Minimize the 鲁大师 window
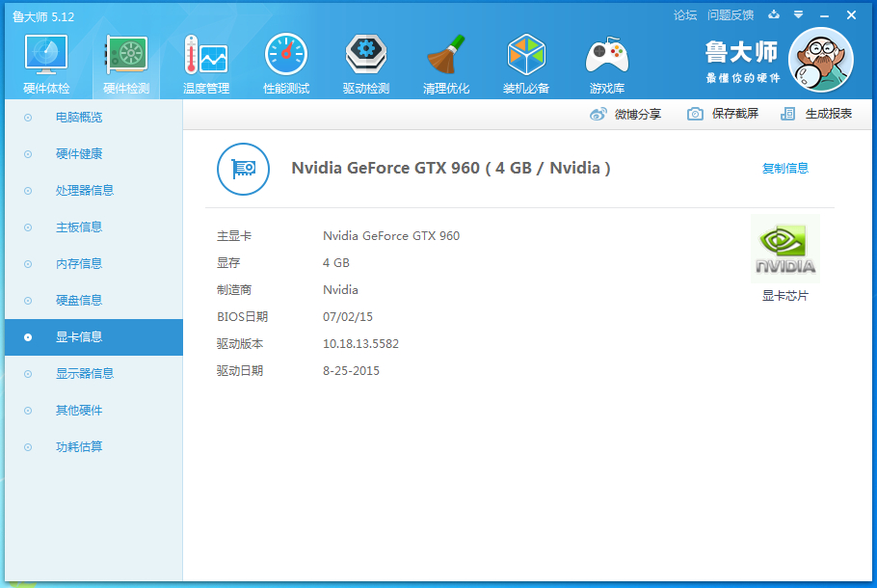 tap(824, 15)
